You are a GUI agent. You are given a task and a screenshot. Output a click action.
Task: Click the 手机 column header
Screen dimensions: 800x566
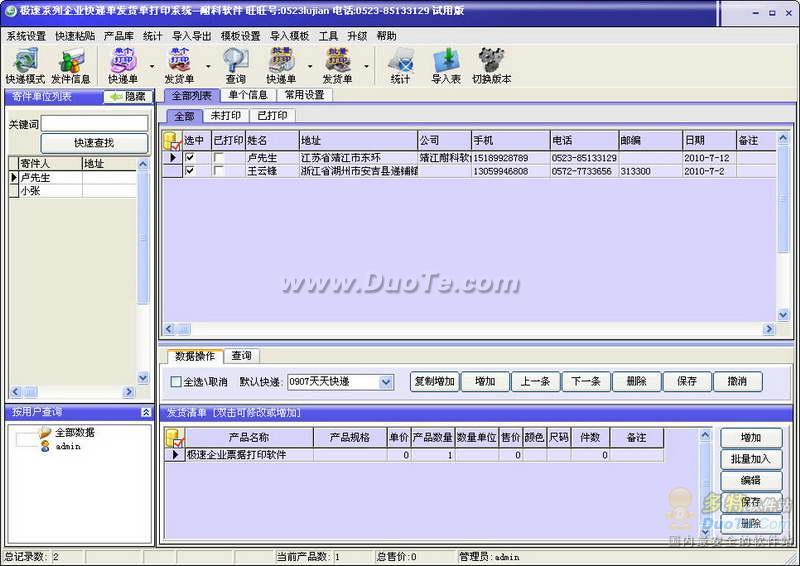coord(510,140)
